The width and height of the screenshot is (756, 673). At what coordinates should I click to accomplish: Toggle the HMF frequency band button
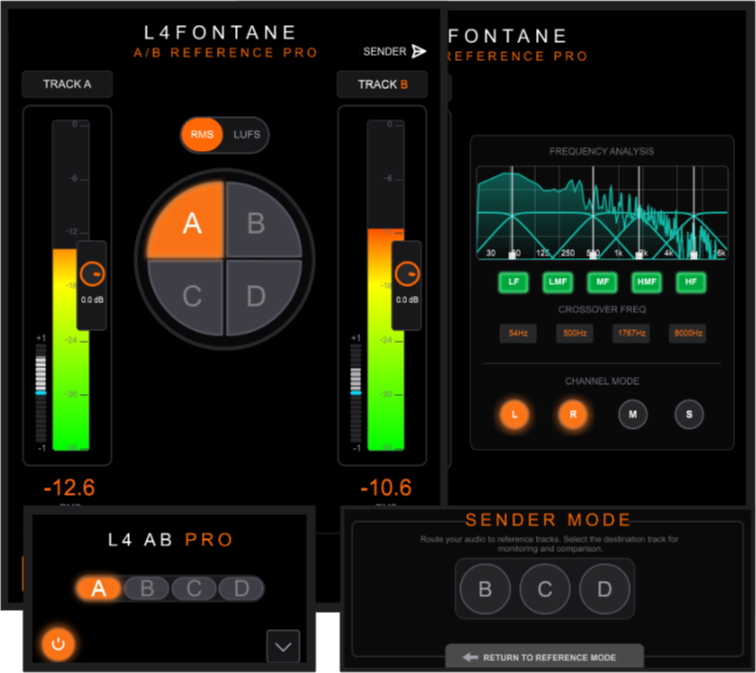pos(648,283)
